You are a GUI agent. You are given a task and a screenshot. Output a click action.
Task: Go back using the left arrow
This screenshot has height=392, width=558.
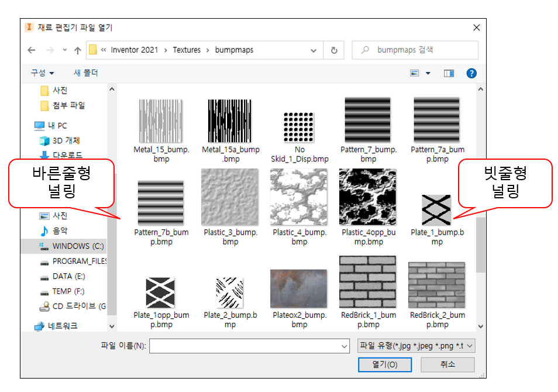(x=32, y=50)
